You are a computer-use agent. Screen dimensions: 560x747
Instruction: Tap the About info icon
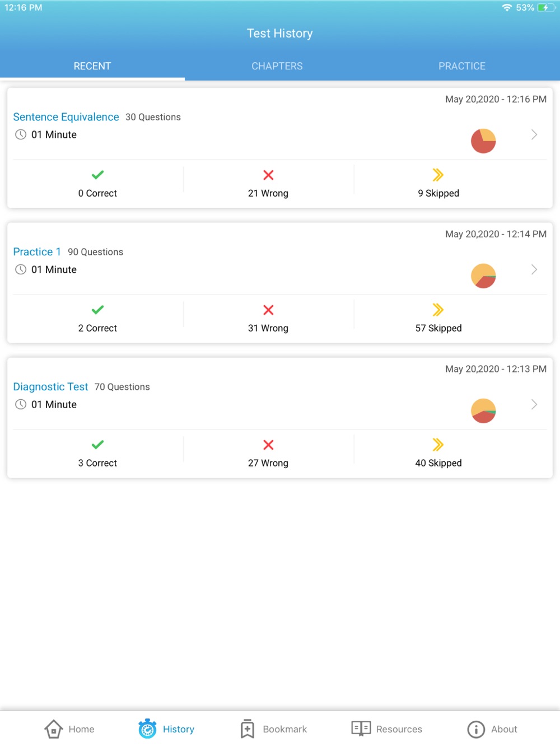tap(476, 729)
